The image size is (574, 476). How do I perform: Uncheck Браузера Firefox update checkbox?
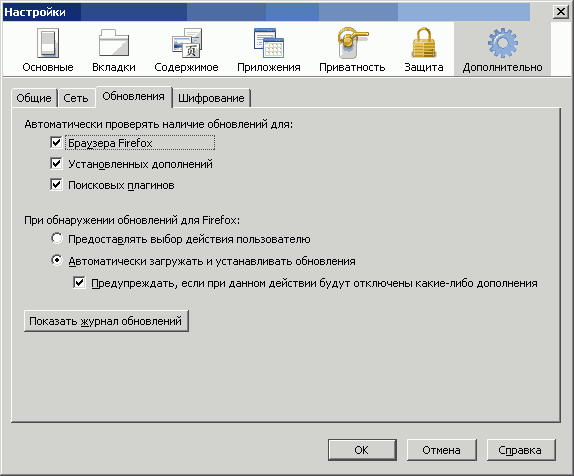(56, 142)
